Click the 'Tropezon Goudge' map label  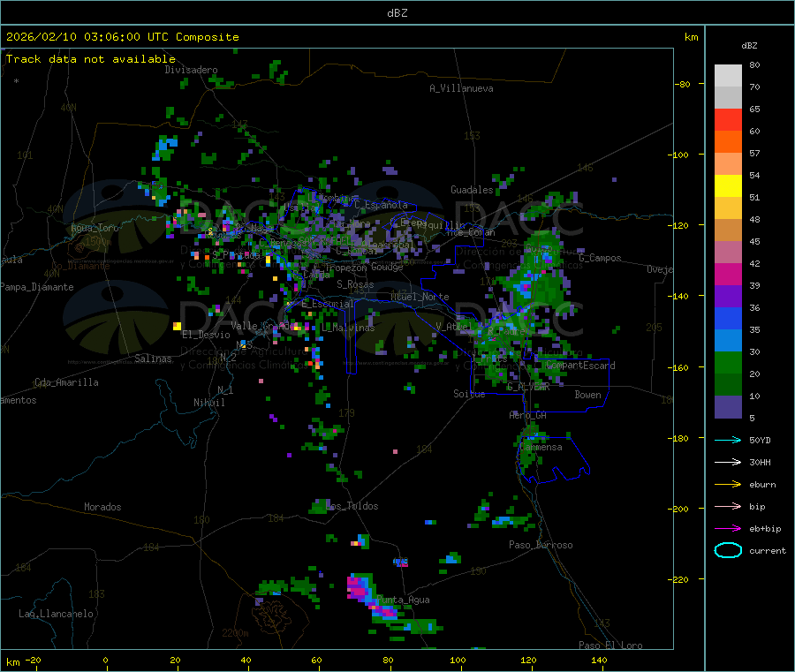coord(364,267)
